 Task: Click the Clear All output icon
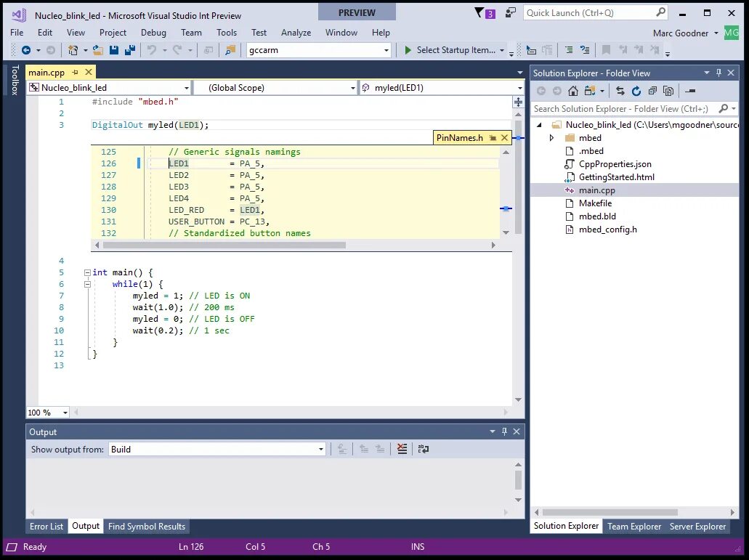(402, 449)
